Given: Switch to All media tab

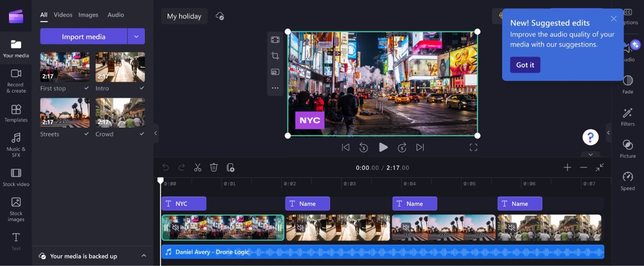Looking at the screenshot, I should click(x=44, y=15).
